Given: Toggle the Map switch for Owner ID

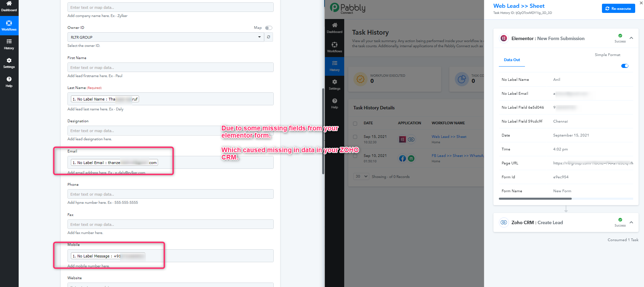Looking at the screenshot, I should pyautogui.click(x=269, y=28).
